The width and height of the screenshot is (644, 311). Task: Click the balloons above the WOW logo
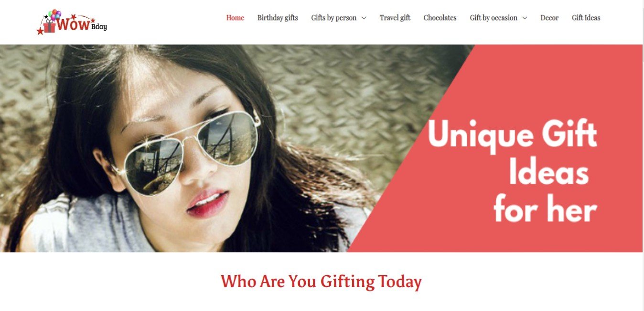pyautogui.click(x=55, y=14)
